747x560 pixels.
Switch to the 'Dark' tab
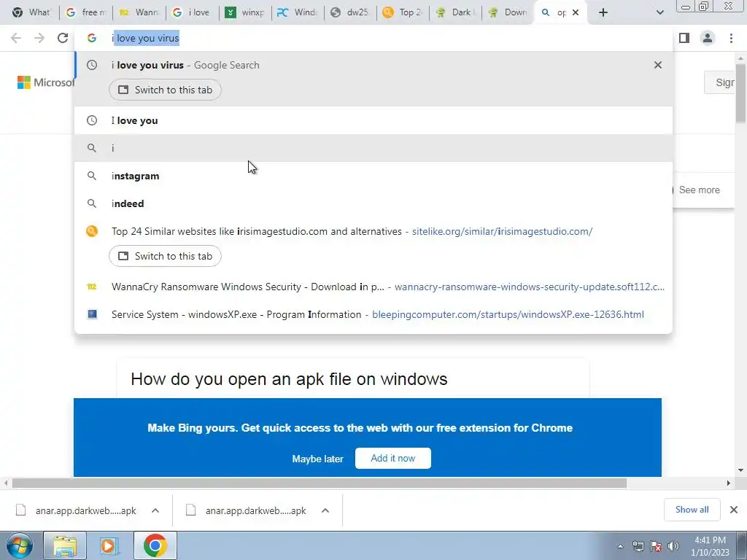(x=455, y=12)
